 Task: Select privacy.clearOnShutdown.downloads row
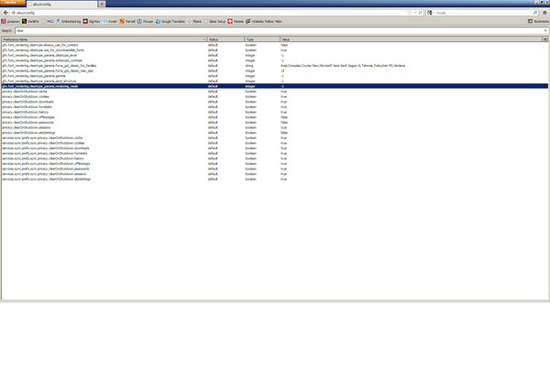point(275,102)
